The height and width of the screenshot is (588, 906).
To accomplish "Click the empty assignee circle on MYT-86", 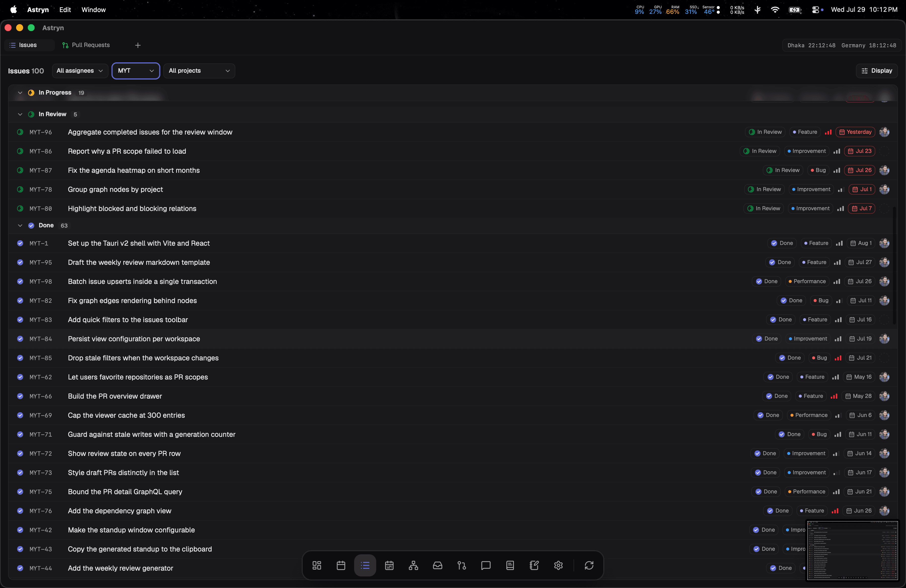I will tap(884, 151).
